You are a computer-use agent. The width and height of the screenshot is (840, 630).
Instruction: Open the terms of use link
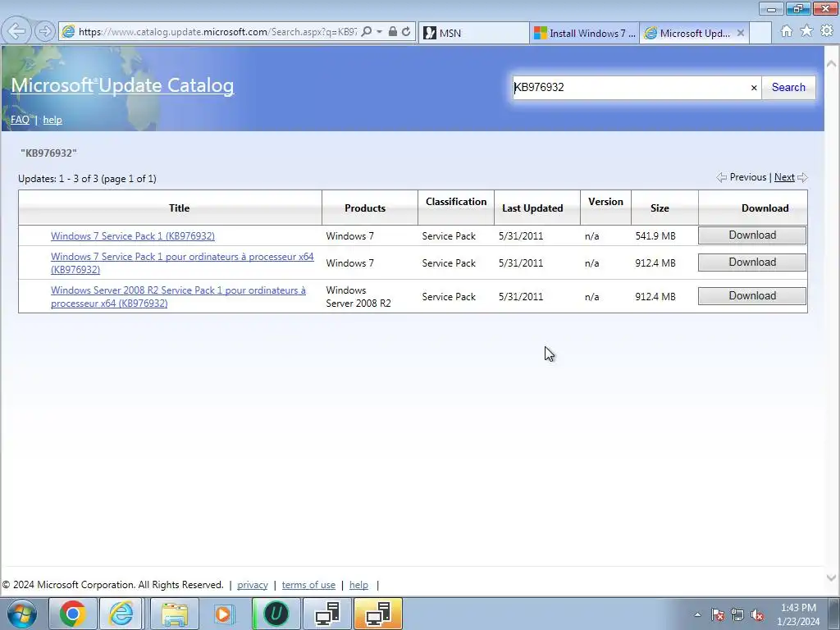[x=308, y=585]
